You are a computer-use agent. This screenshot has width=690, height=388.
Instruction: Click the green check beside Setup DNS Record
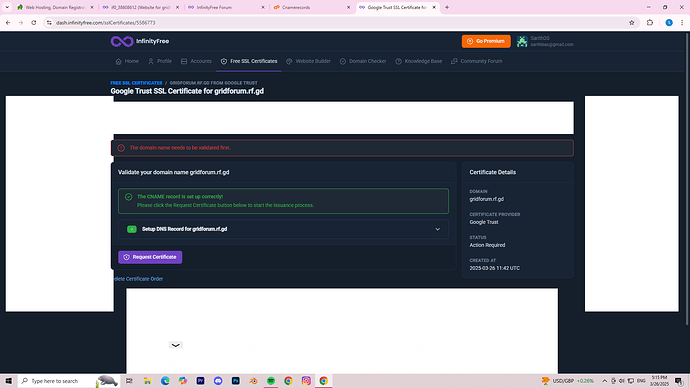[132, 229]
